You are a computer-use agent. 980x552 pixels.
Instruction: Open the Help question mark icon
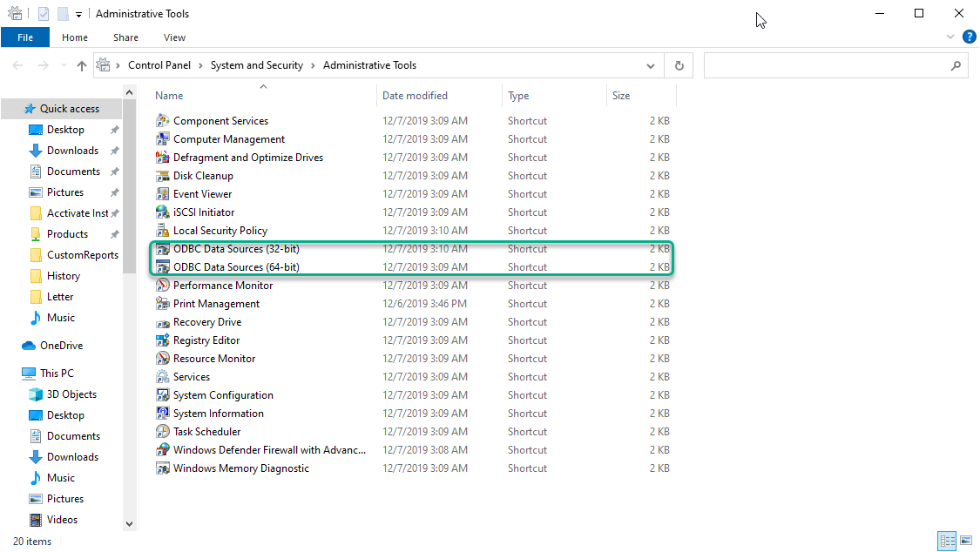(970, 37)
